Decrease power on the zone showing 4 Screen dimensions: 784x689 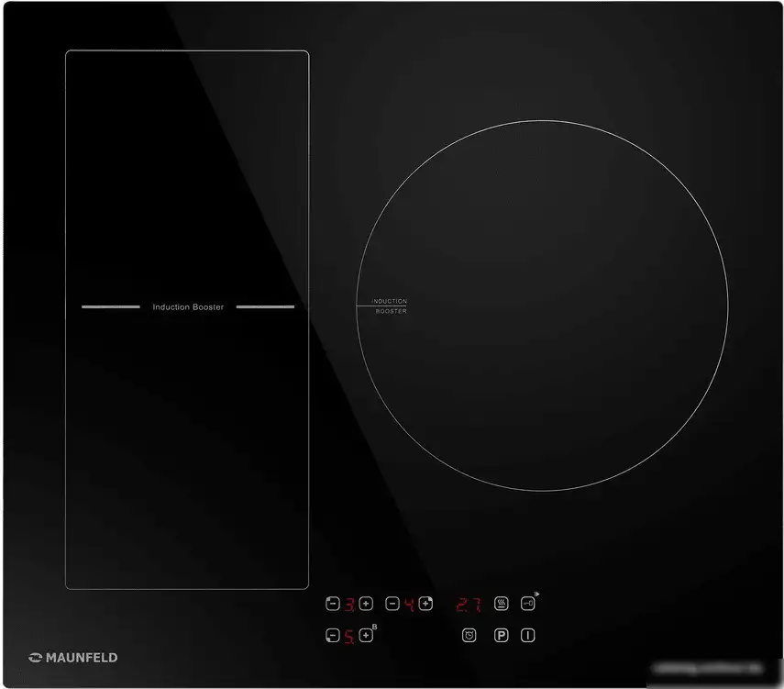coord(392,604)
